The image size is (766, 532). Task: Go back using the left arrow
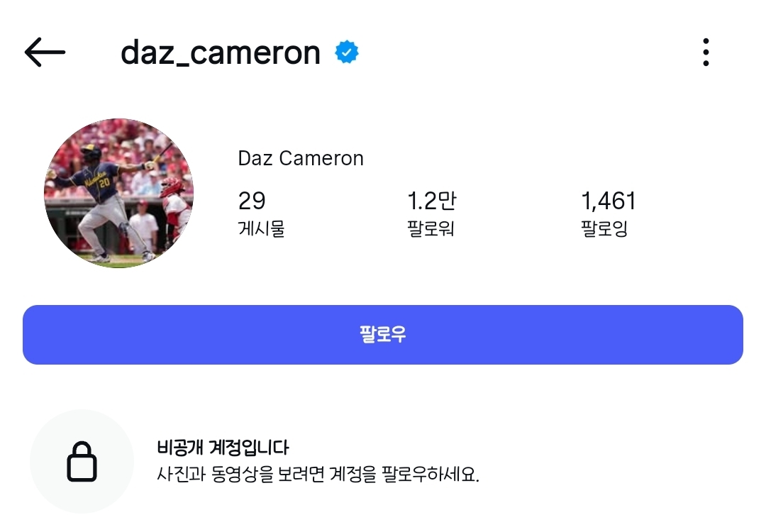pyautogui.click(x=45, y=52)
